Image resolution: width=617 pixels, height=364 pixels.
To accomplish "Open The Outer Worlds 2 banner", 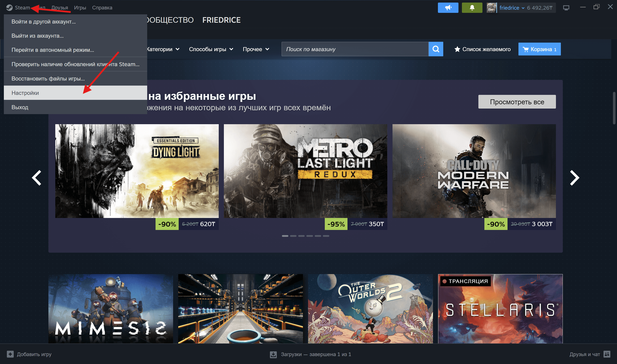I will click(x=370, y=309).
